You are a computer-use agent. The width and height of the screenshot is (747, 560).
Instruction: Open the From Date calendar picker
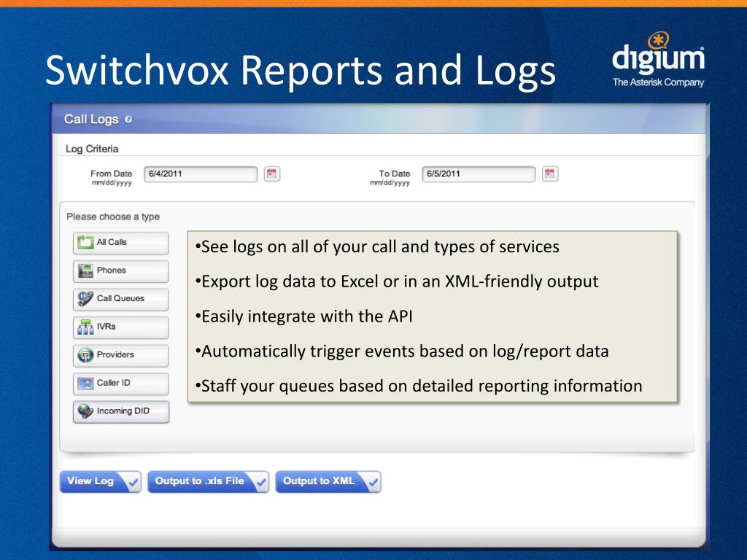[272, 174]
